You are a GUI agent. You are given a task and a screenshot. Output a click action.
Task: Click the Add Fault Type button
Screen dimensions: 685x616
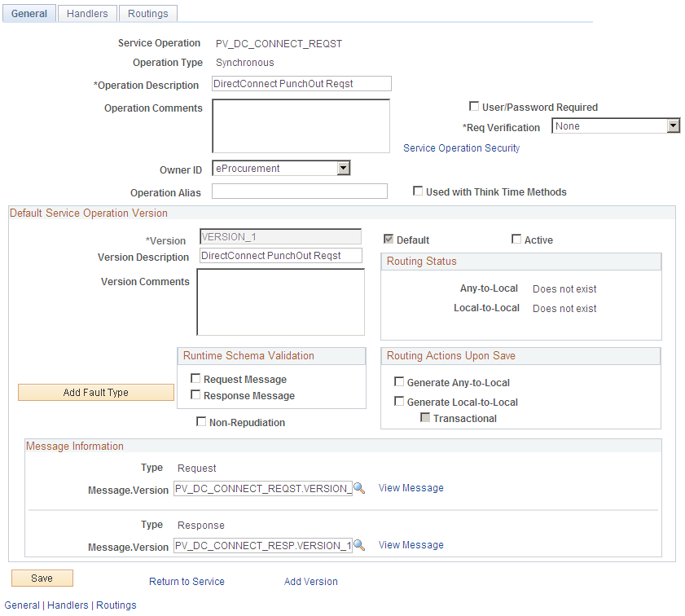(95, 392)
